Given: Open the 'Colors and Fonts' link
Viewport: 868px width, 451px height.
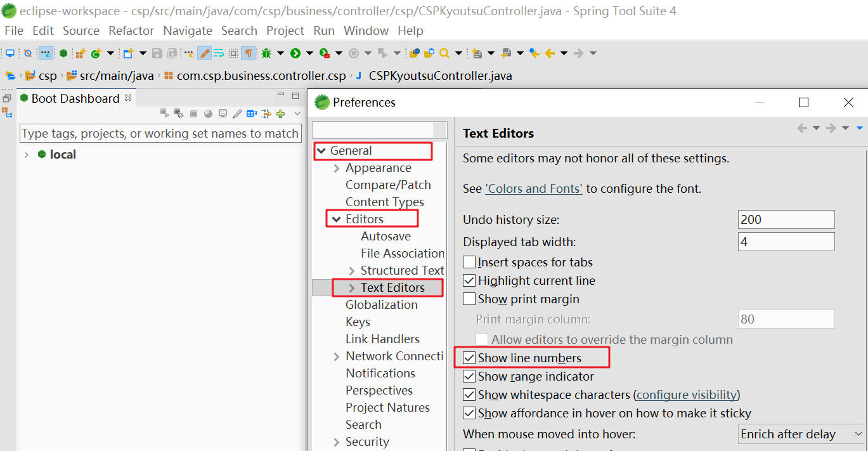Looking at the screenshot, I should click(534, 188).
